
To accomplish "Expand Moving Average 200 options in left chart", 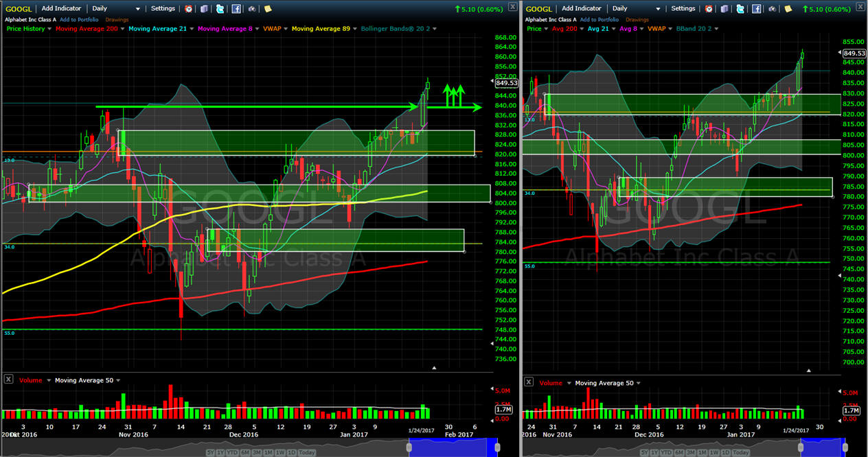I will tap(122, 29).
